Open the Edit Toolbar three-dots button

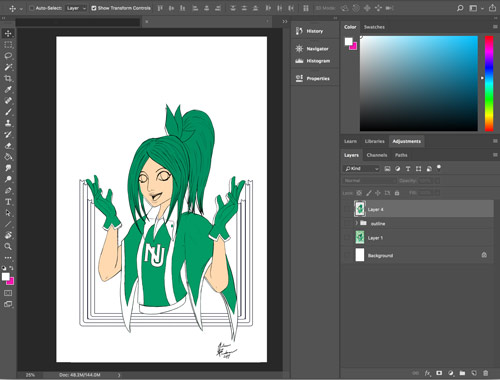tap(8, 258)
